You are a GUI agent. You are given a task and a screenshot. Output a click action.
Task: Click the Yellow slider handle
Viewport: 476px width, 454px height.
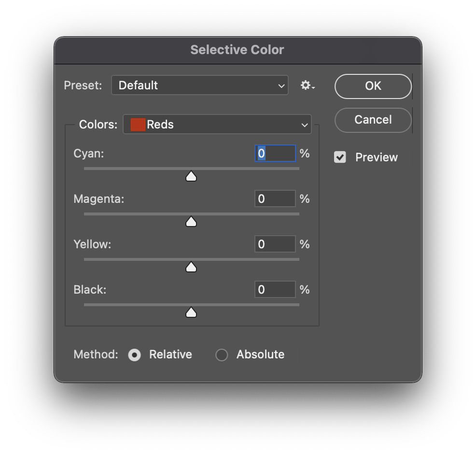(191, 267)
